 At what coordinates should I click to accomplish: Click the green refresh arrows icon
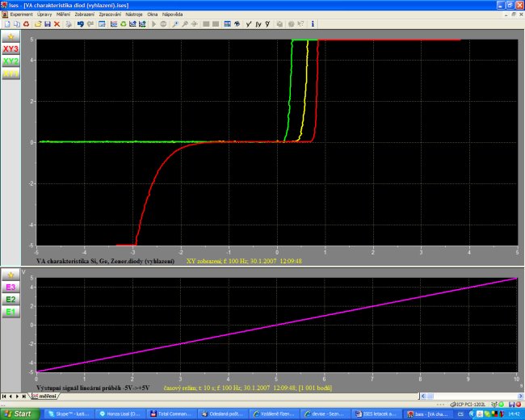point(124,24)
